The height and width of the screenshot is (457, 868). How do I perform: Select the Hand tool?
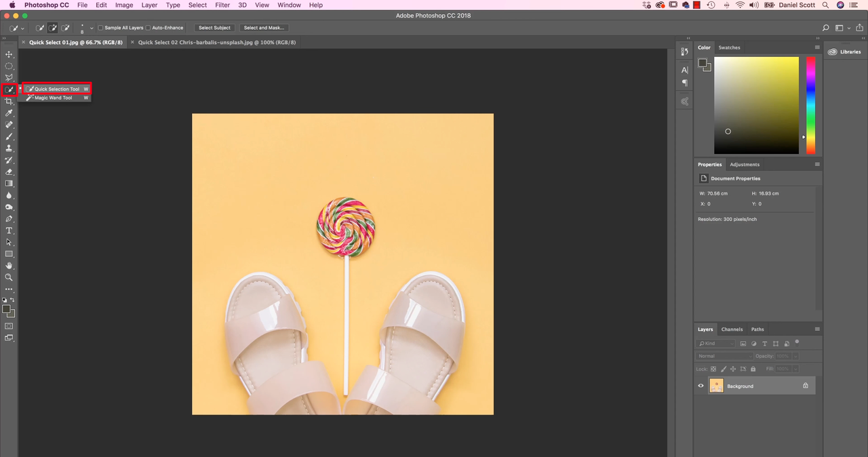click(x=9, y=266)
